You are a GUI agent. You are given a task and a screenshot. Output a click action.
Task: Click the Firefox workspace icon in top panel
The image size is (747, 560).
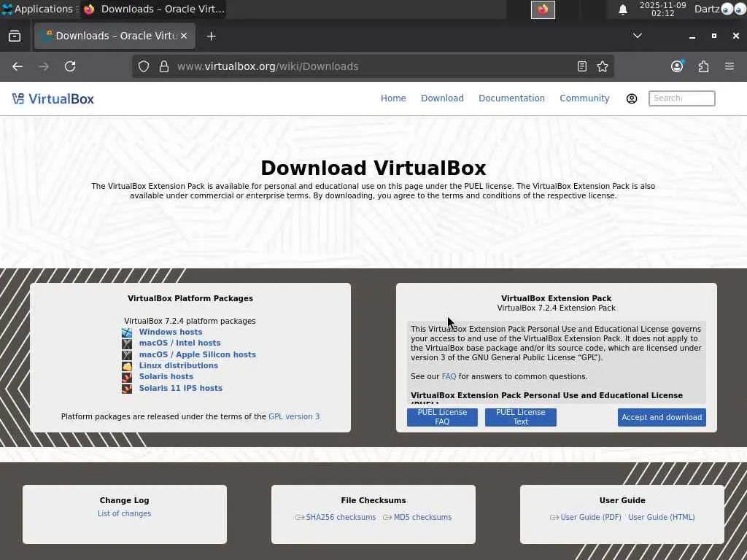tap(543, 9)
